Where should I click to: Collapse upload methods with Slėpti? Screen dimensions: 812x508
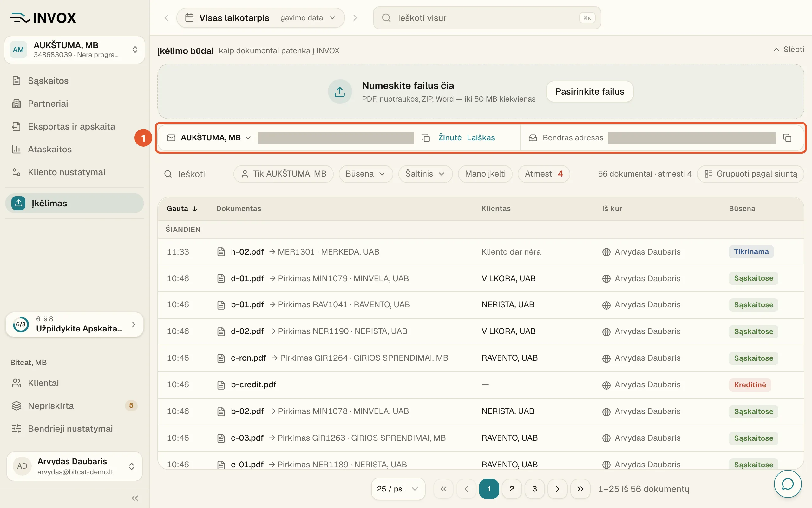[x=789, y=50]
